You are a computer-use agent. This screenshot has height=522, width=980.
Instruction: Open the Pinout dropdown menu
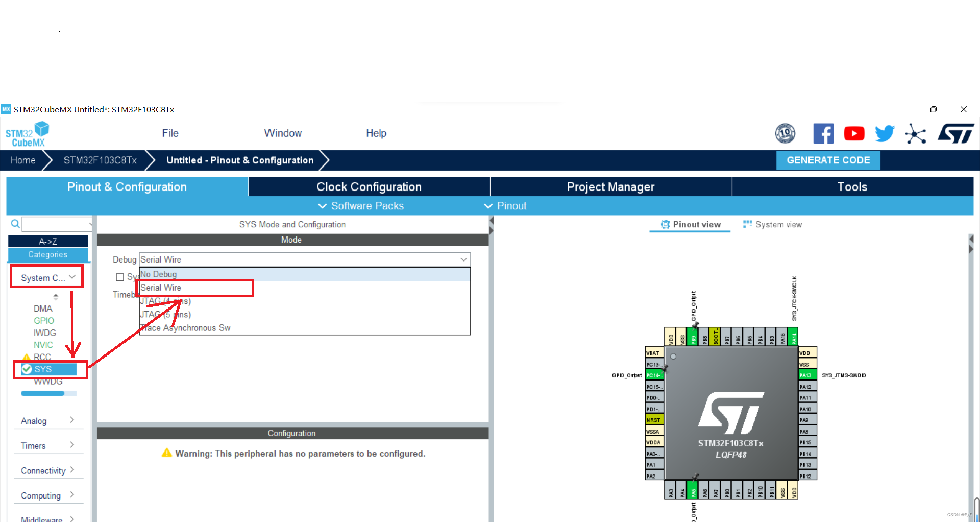point(505,206)
